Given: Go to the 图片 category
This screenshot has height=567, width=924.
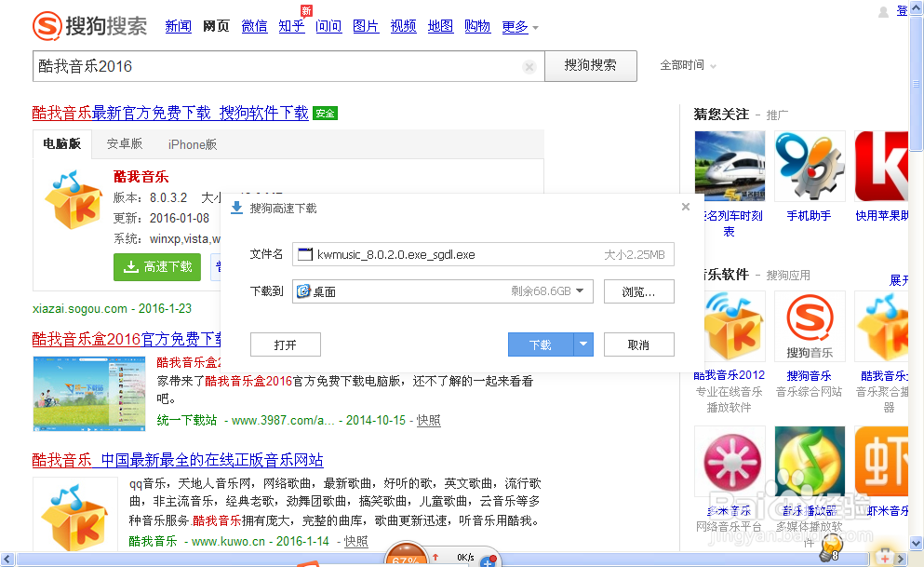Looking at the screenshot, I should click(x=366, y=26).
